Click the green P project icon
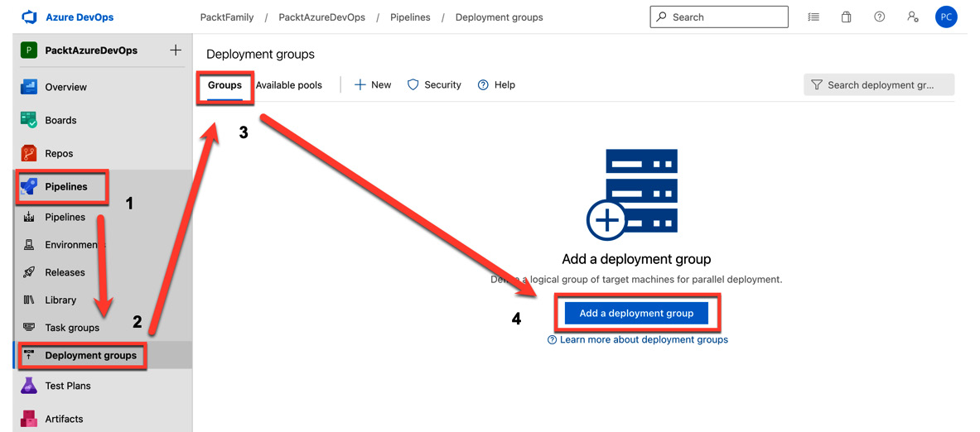Image resolution: width=980 pixels, height=432 pixels. coord(29,50)
